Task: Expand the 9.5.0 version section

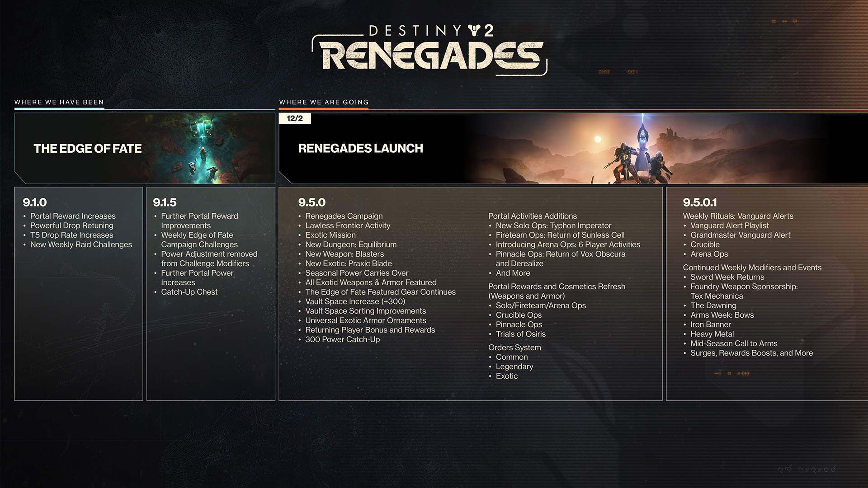Action: click(312, 203)
